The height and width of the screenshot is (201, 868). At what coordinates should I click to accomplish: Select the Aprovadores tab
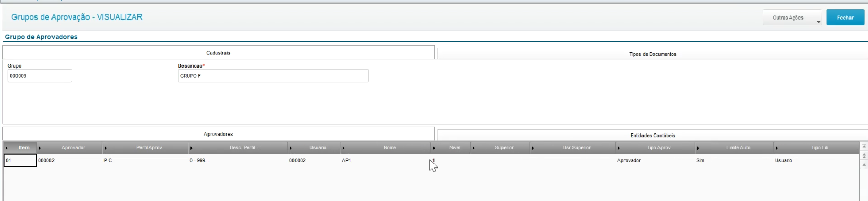click(x=218, y=134)
